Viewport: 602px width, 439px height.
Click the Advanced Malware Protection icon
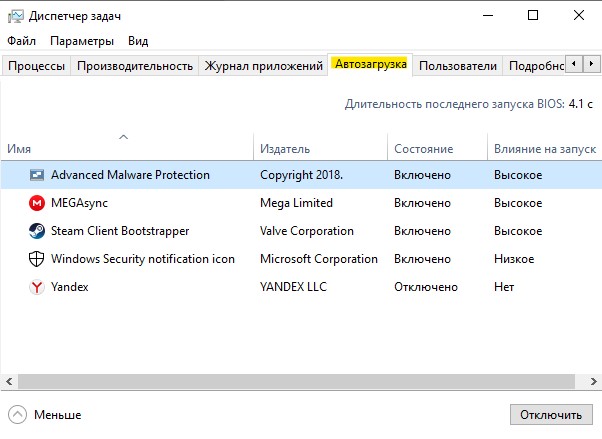(x=37, y=175)
